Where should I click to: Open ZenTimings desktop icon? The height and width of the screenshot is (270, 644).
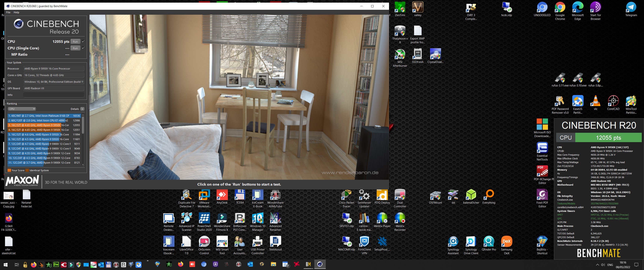coord(400,9)
